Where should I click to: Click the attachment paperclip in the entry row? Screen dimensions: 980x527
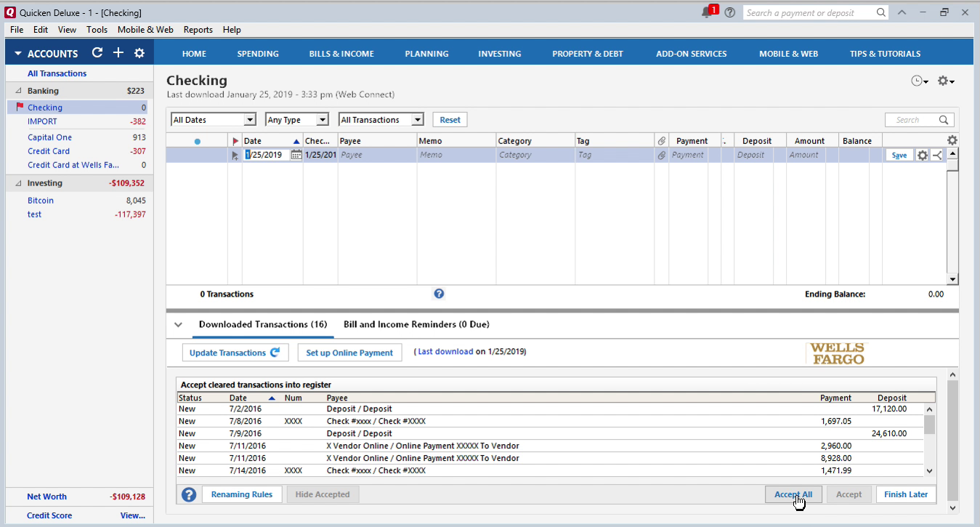coord(661,155)
